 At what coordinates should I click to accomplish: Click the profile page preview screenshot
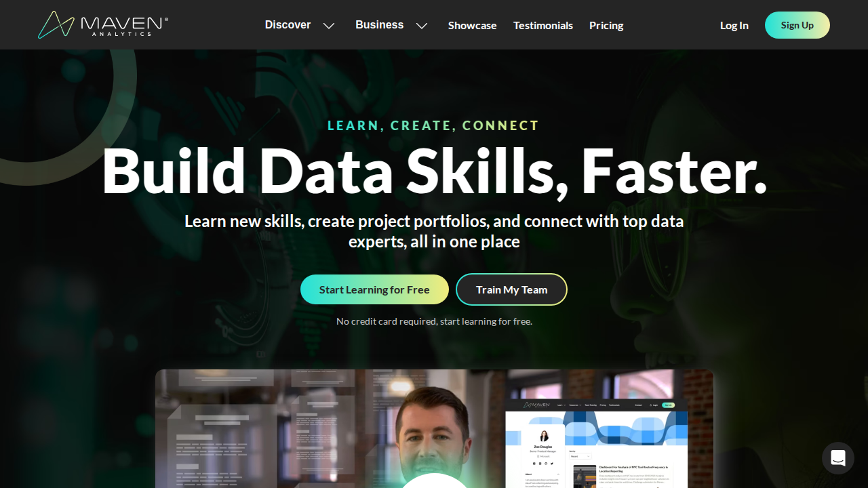point(597,444)
